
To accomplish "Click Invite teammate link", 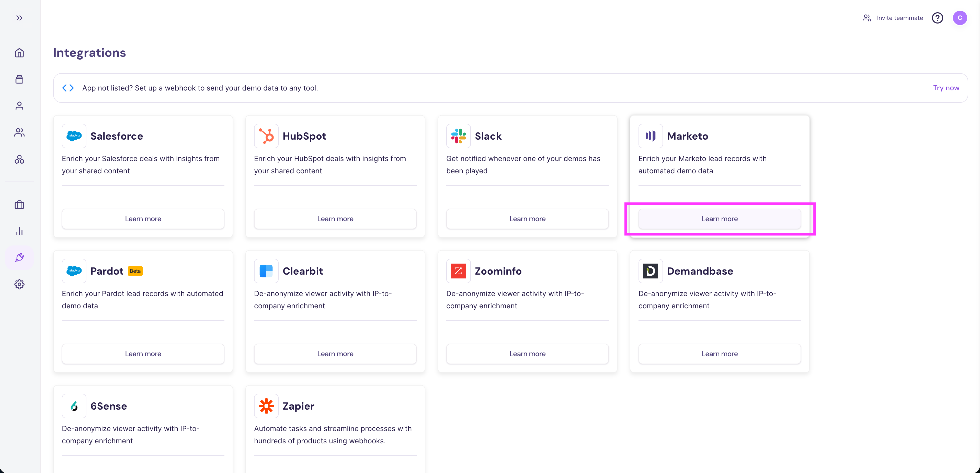I will (x=893, y=18).
